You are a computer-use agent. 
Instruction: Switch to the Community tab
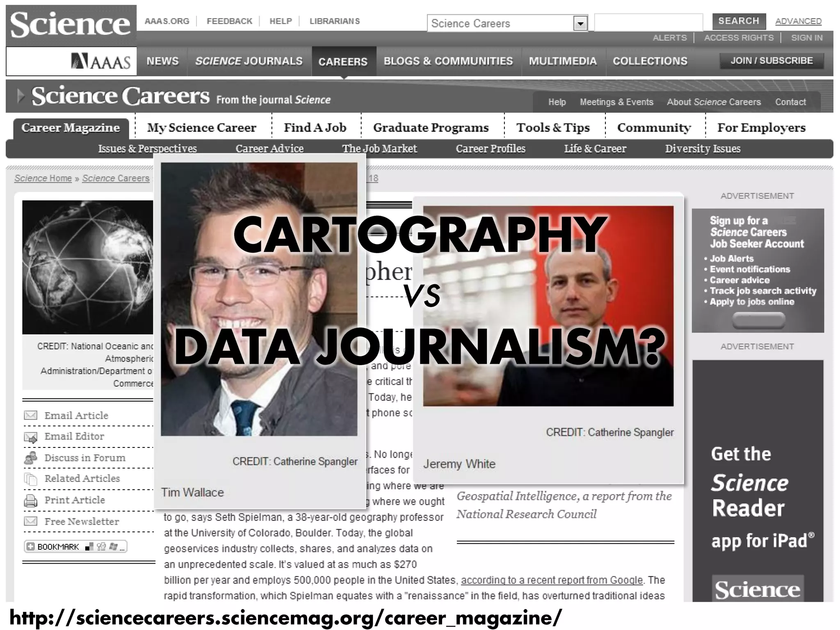[654, 128]
